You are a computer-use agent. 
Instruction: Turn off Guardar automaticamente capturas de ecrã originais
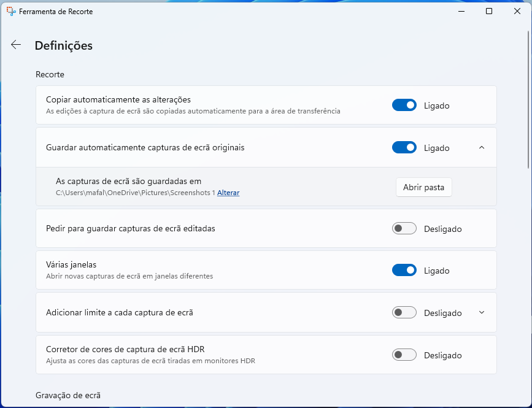click(404, 147)
